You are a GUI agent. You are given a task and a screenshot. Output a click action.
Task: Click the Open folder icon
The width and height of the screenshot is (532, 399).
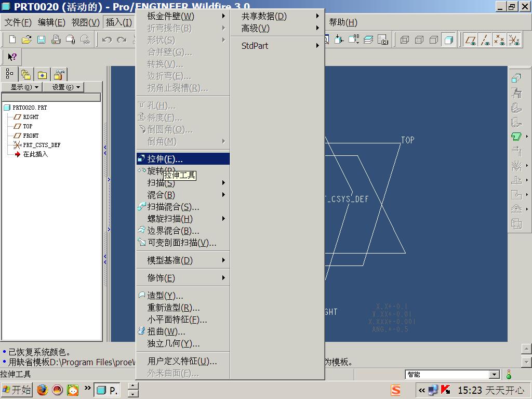pyautogui.click(x=26, y=39)
